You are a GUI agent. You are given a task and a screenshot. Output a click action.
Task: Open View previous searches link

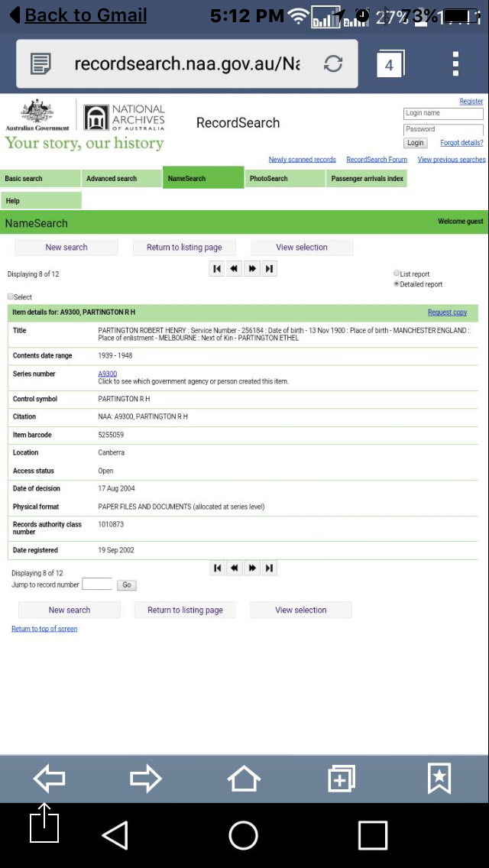(452, 160)
